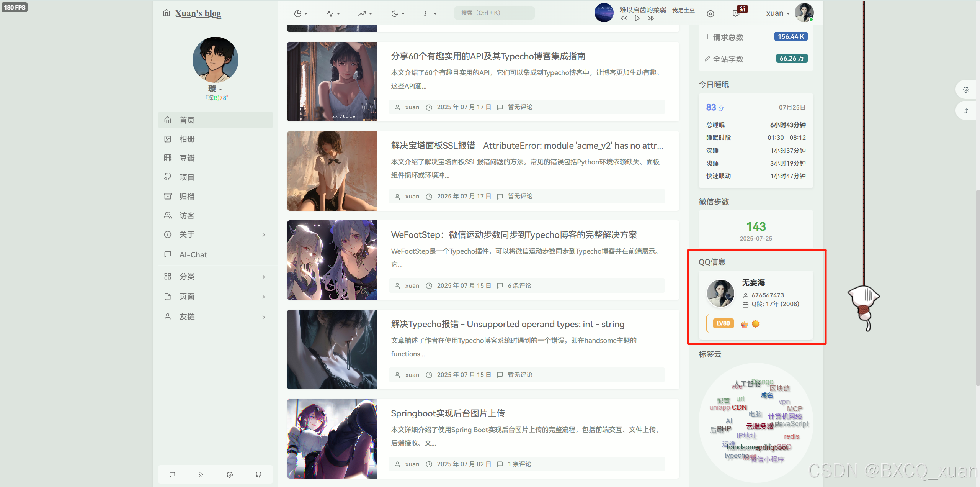Click the 页面 document icon
Viewport: 980px width, 487px height.
[x=168, y=297]
